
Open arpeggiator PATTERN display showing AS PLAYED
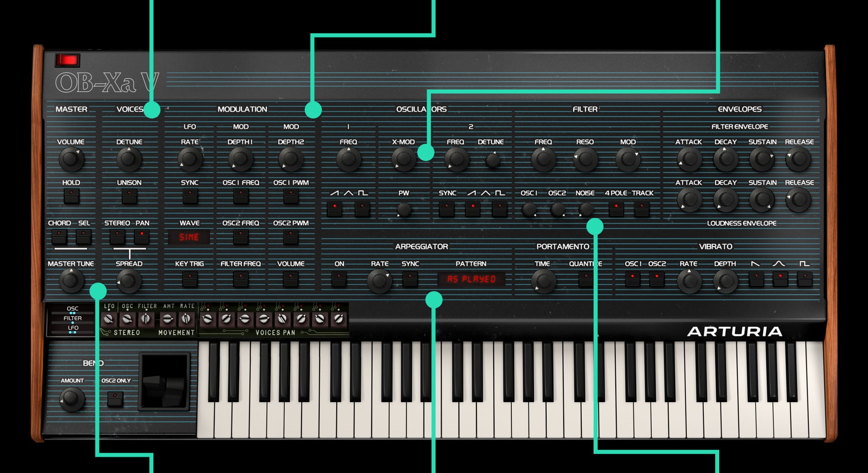click(472, 279)
